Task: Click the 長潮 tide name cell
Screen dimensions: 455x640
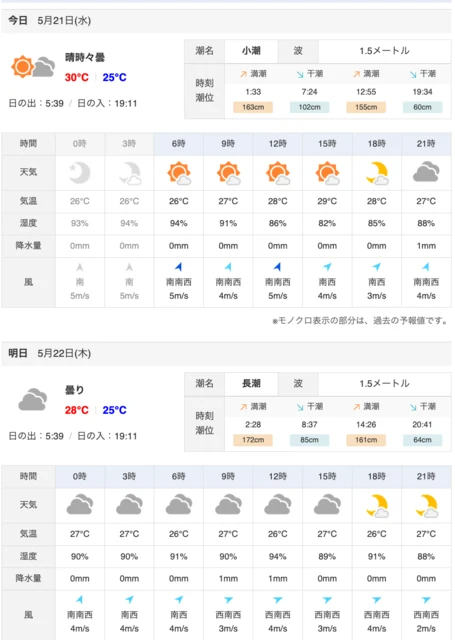Action: coord(251,383)
